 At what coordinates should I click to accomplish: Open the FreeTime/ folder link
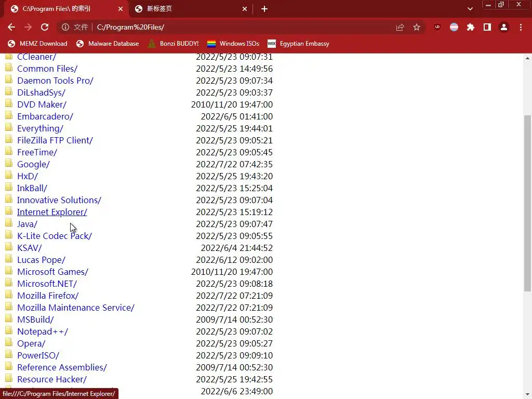click(x=37, y=152)
